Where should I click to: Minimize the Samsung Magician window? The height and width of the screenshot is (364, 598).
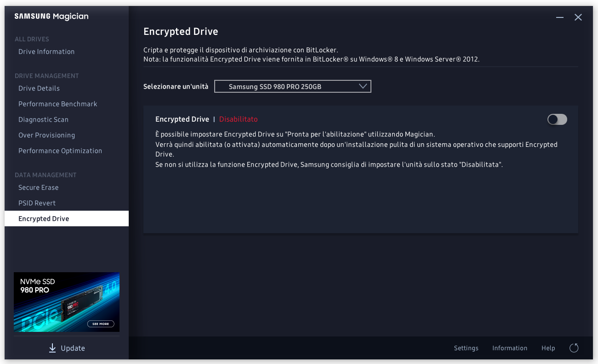pyautogui.click(x=559, y=17)
